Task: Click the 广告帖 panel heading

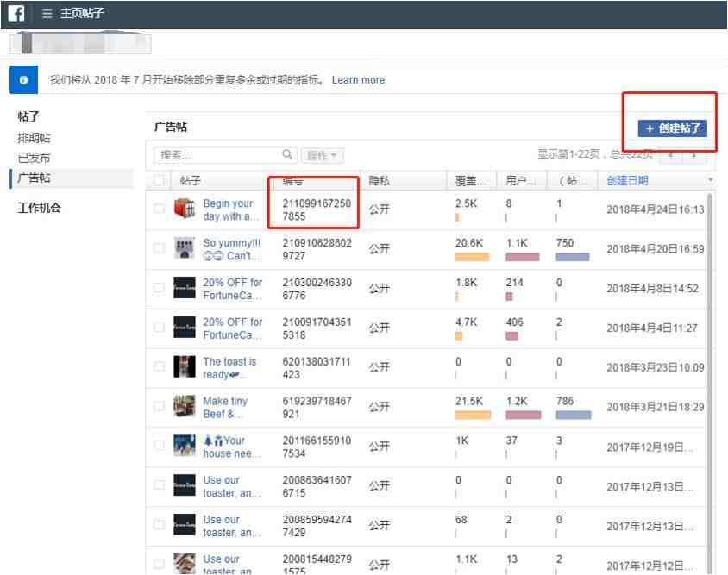Action: [x=171, y=127]
